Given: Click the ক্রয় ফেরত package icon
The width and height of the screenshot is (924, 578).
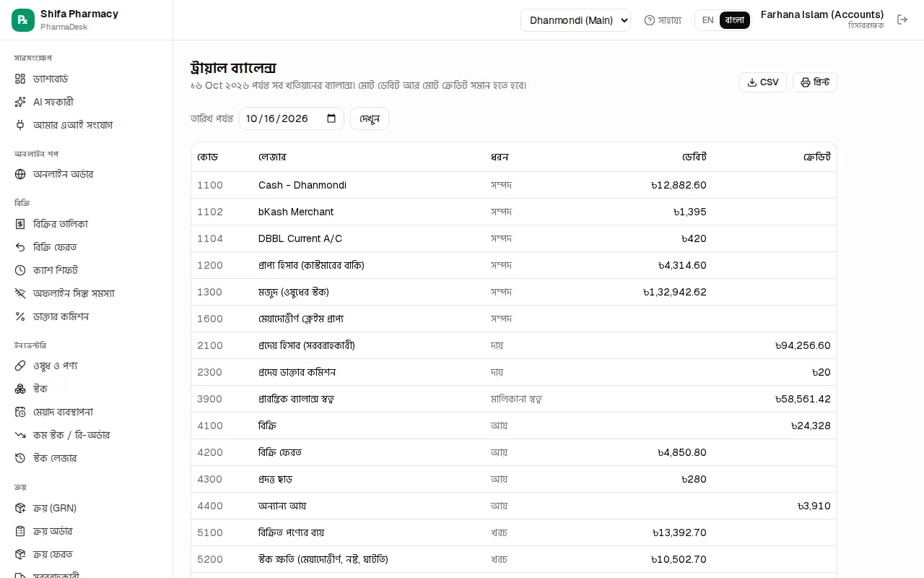Looking at the screenshot, I should pyautogui.click(x=20, y=554).
